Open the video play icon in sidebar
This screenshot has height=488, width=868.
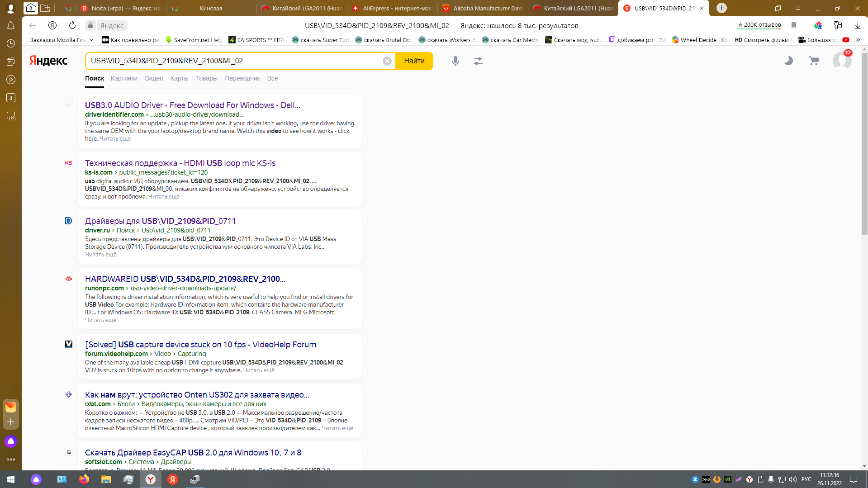(11, 80)
